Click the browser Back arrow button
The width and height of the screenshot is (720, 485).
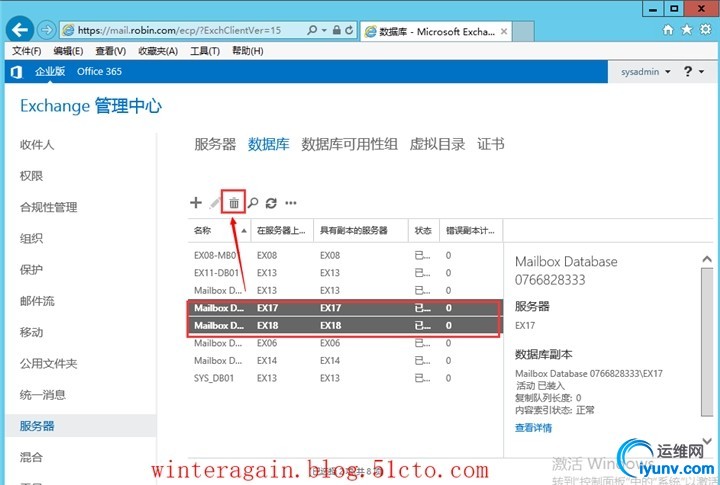[20, 30]
